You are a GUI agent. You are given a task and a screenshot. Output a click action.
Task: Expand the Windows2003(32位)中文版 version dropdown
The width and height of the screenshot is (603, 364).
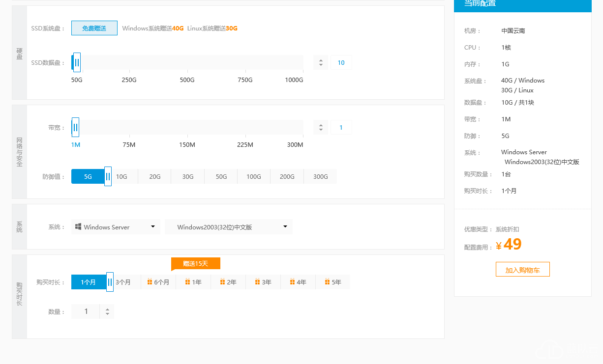229,227
